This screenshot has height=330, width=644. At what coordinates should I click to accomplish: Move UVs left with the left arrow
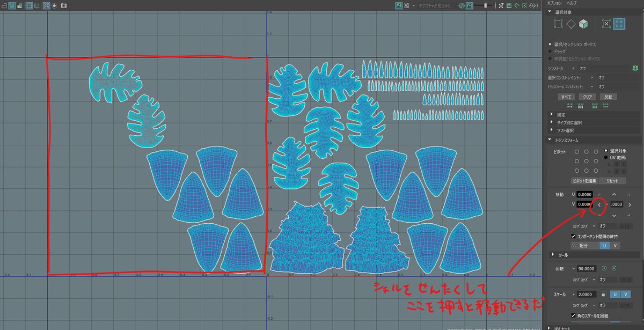(x=599, y=204)
